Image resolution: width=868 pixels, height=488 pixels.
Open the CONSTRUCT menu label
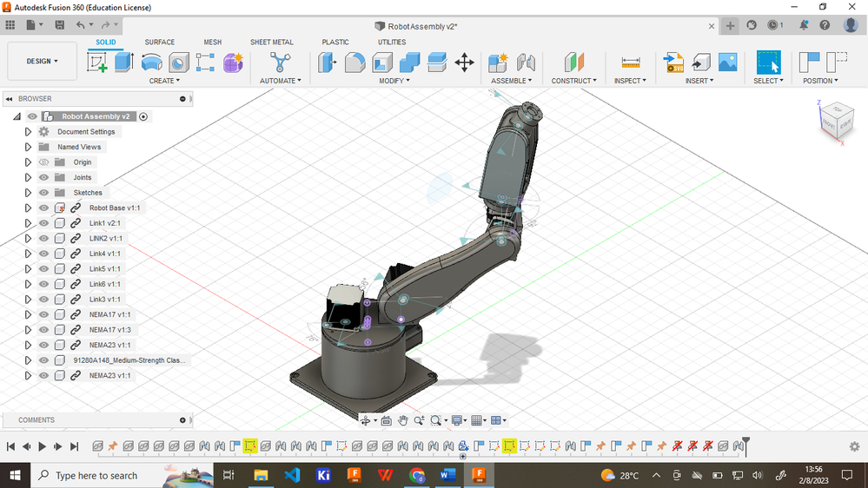(x=574, y=81)
